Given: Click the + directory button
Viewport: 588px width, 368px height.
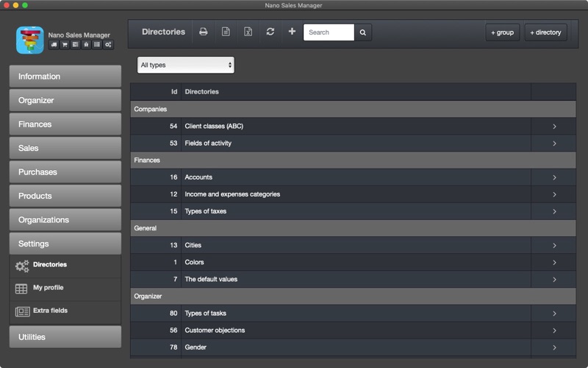Looking at the screenshot, I should point(545,32).
